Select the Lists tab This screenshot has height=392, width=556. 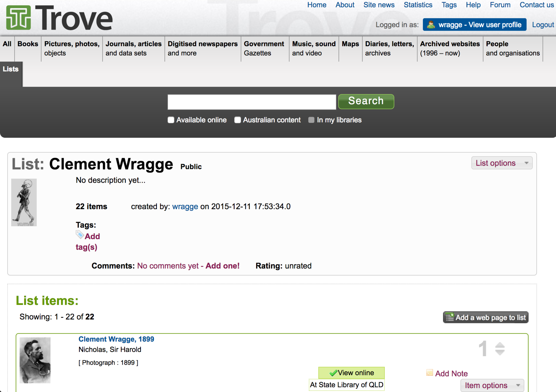click(x=11, y=73)
